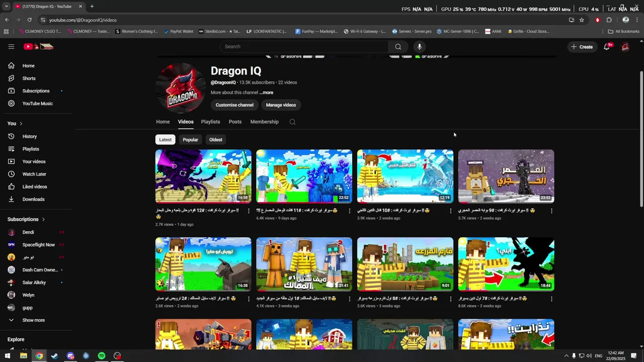
Task: Open the account avatar menu
Action: click(x=625, y=47)
